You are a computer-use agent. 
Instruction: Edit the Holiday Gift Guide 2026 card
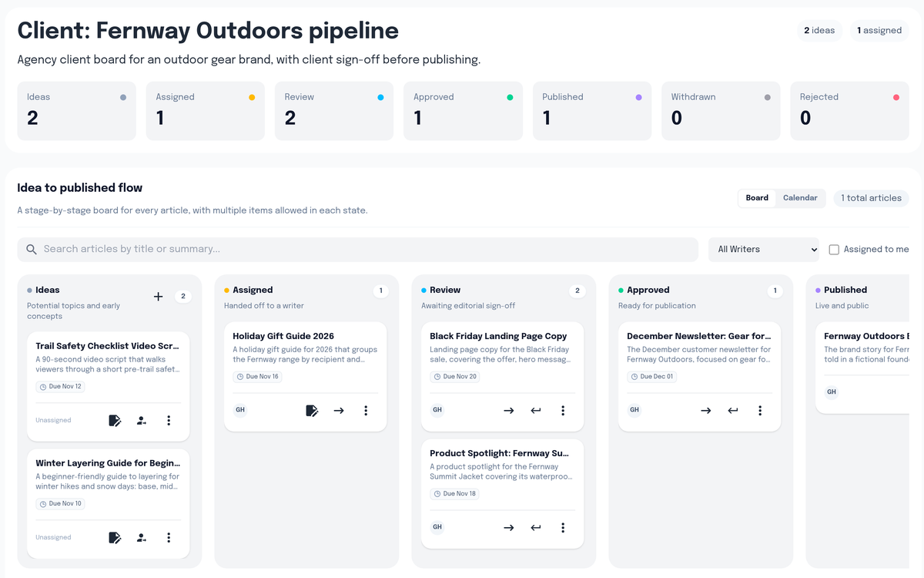coord(312,411)
